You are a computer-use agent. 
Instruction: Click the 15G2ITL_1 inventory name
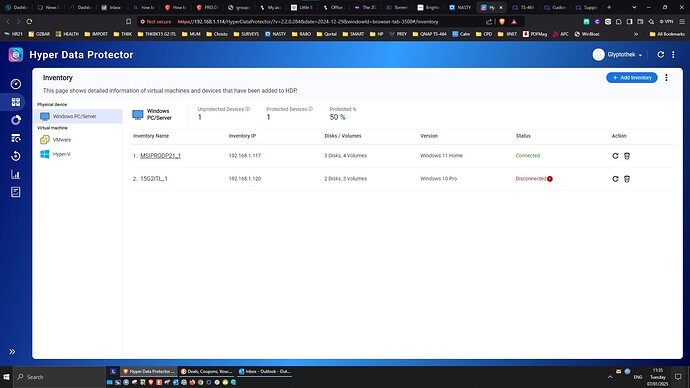154,179
